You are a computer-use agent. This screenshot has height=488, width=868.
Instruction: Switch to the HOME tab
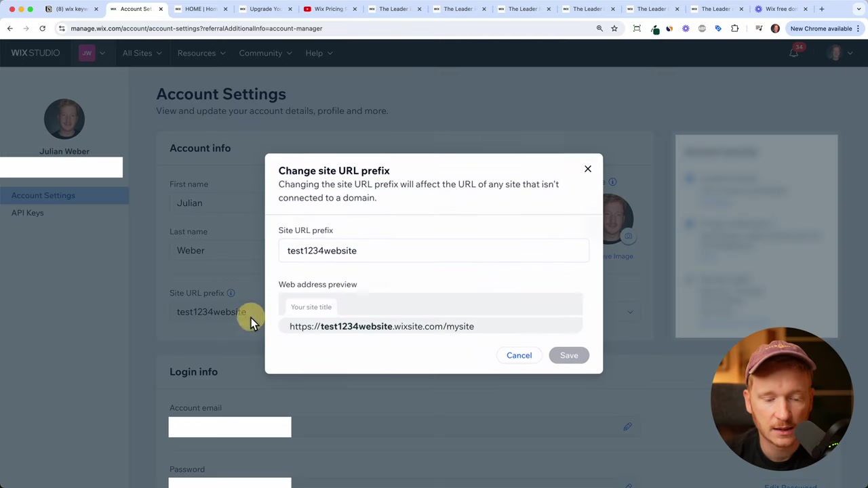pos(201,9)
